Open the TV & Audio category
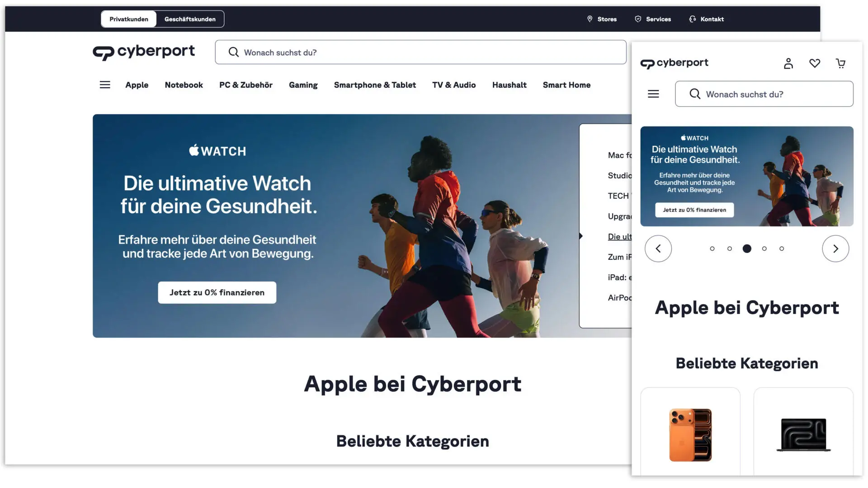This screenshot has width=868, height=488. pos(454,85)
